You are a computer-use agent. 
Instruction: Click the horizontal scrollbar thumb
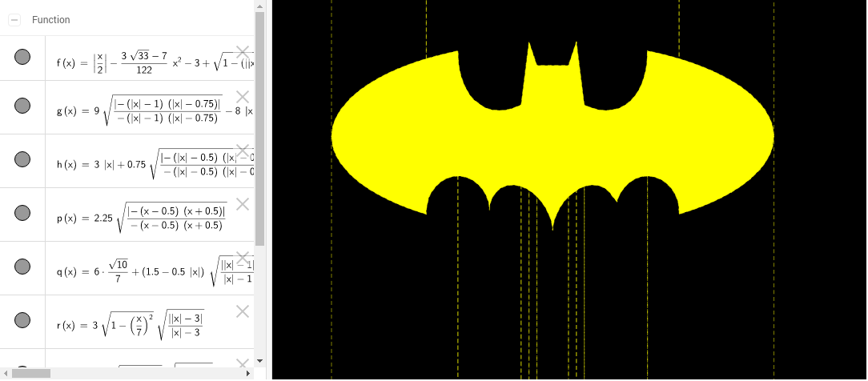[31, 373]
